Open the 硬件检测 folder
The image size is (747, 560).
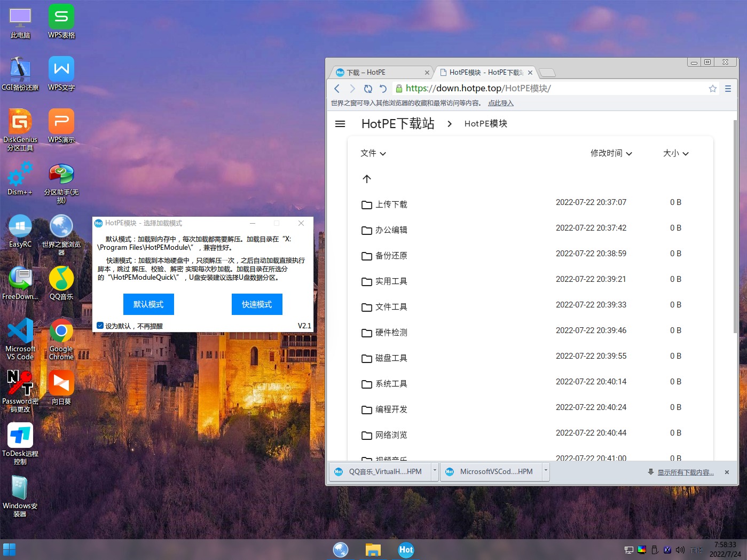click(391, 333)
